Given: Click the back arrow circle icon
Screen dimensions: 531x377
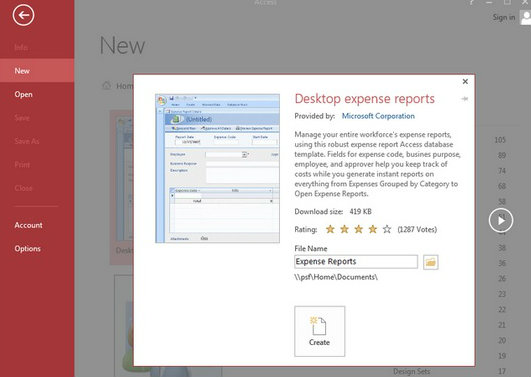Looking at the screenshot, I should click(x=23, y=15).
